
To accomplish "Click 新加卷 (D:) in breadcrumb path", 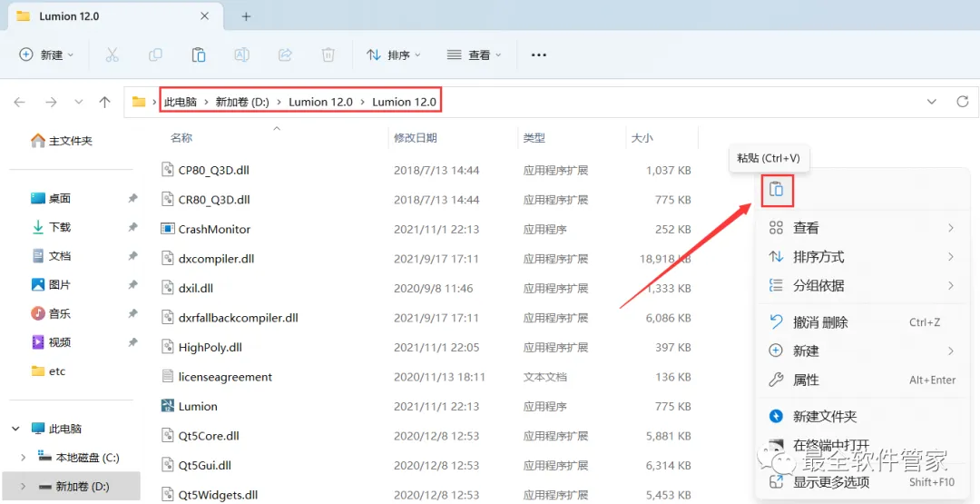I will tap(242, 102).
